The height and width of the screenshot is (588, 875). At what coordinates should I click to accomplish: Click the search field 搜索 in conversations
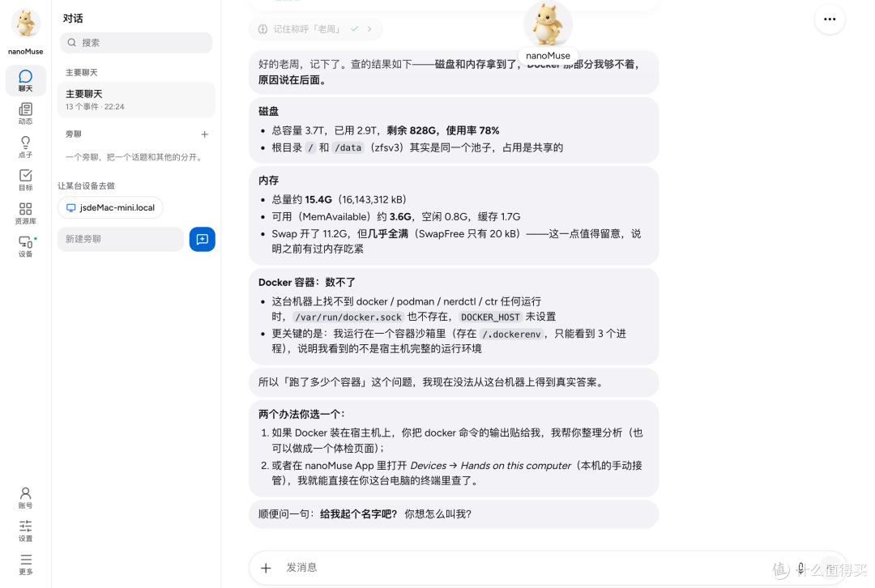pyautogui.click(x=136, y=42)
